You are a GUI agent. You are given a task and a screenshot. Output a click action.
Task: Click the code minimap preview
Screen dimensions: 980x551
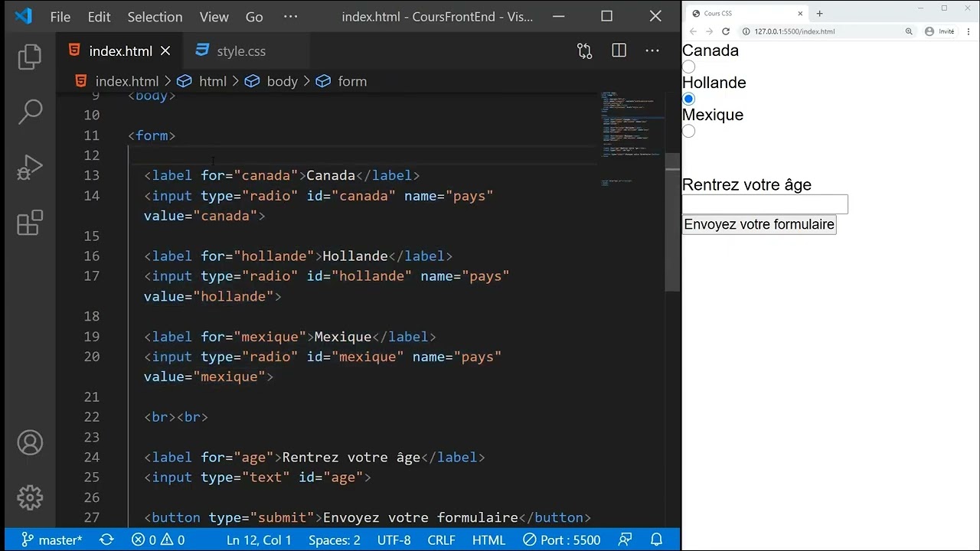pos(630,138)
